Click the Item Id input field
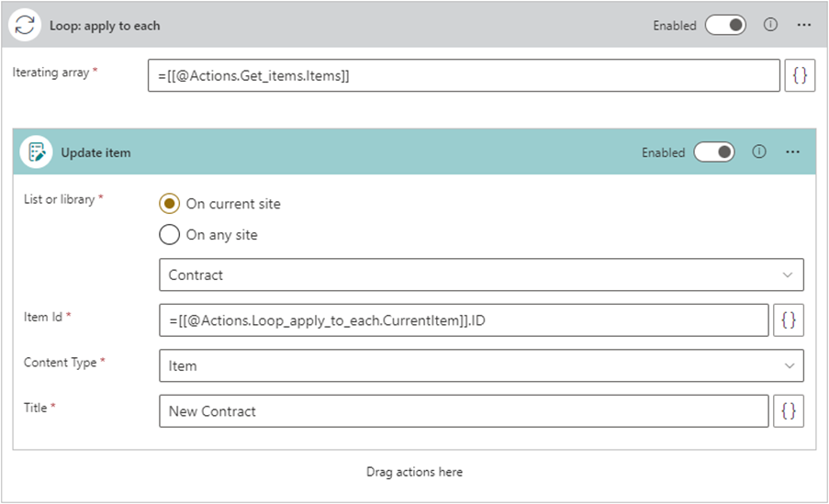 tap(463, 319)
